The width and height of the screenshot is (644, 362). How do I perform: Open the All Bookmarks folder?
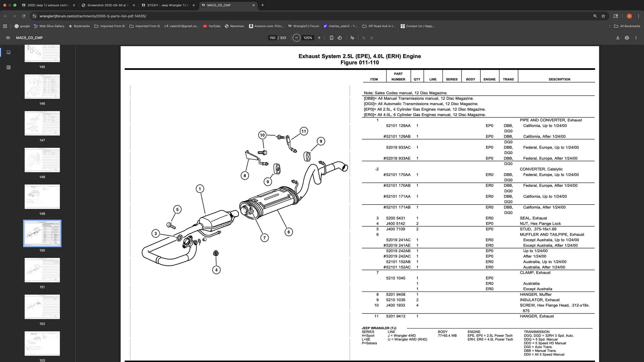(627, 26)
